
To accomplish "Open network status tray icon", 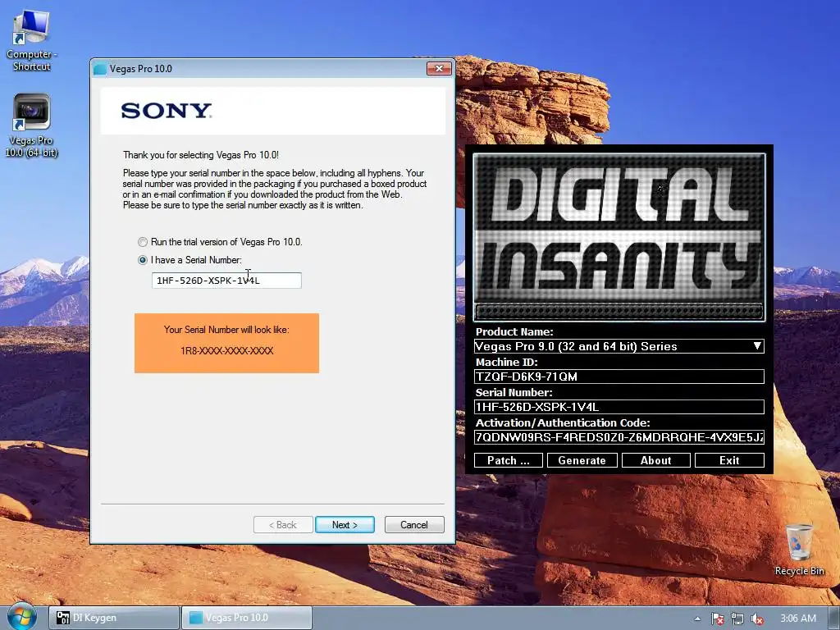I will (737, 619).
